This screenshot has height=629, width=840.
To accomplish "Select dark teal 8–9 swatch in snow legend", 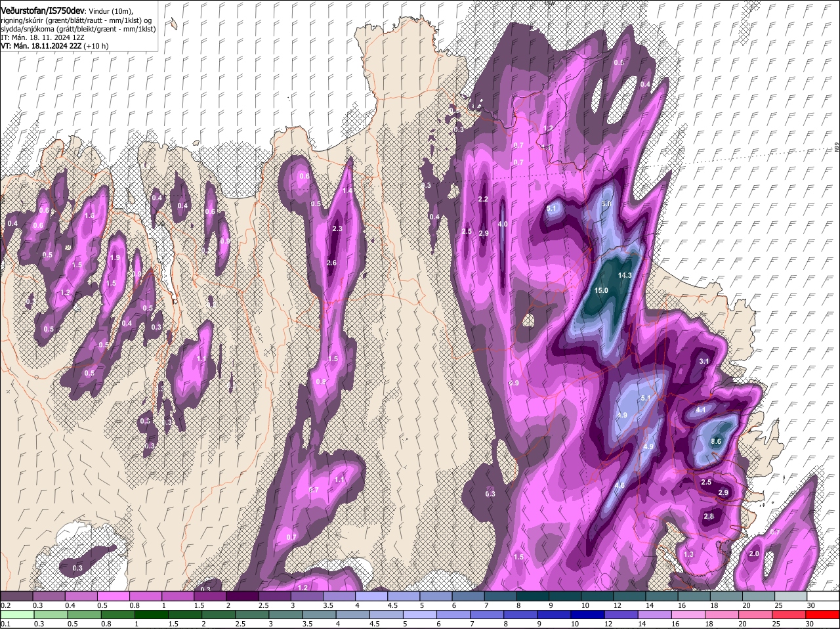I will tap(533, 596).
